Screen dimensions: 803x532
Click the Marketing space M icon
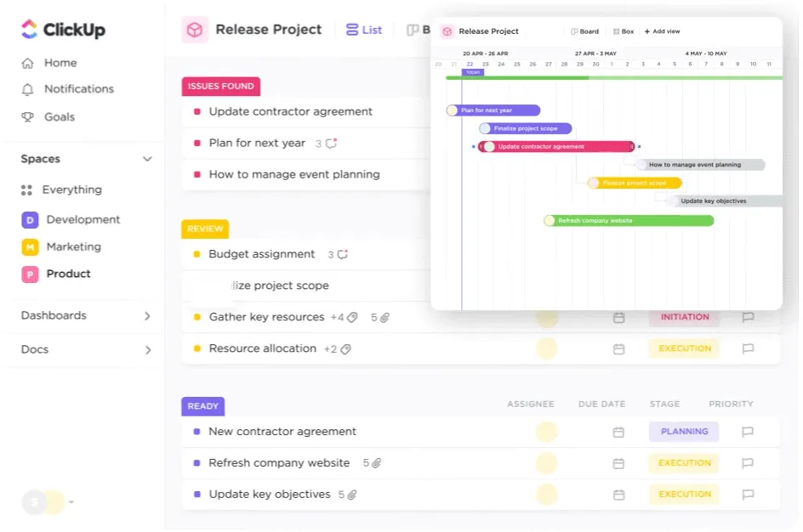(30, 247)
